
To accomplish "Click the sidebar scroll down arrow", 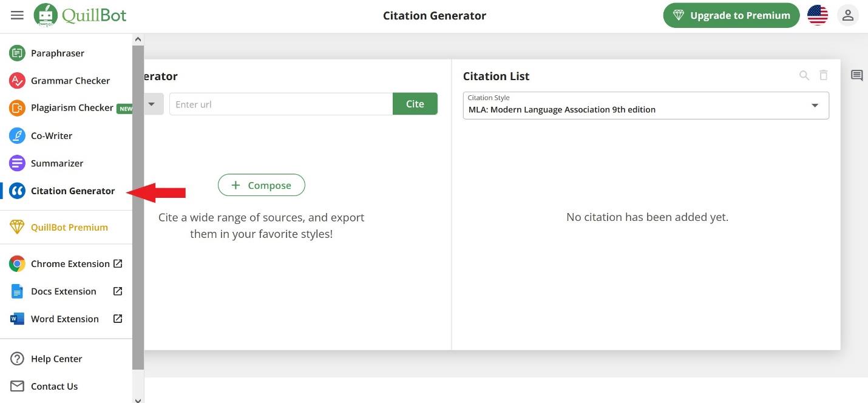I will (138, 399).
